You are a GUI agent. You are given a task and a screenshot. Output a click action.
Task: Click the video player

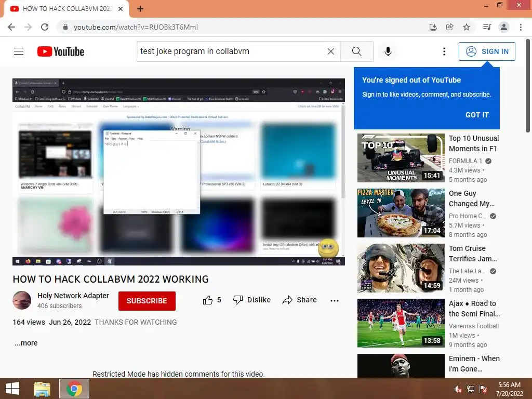pyautogui.click(x=179, y=172)
